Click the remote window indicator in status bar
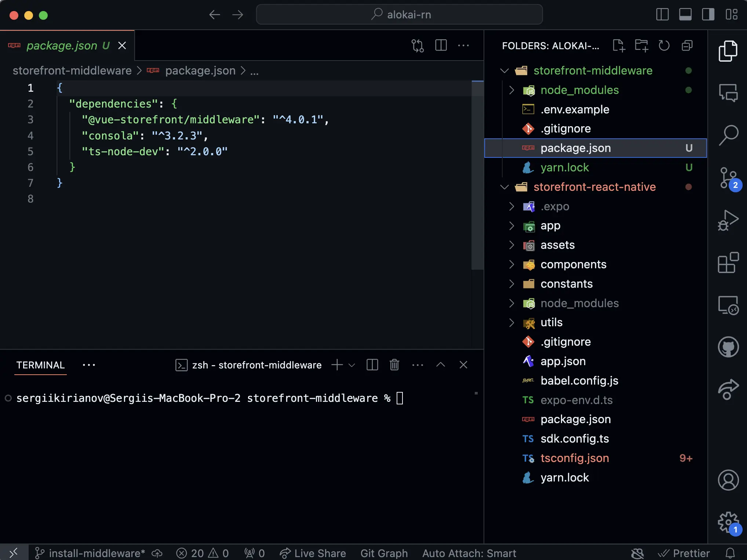 click(14, 553)
